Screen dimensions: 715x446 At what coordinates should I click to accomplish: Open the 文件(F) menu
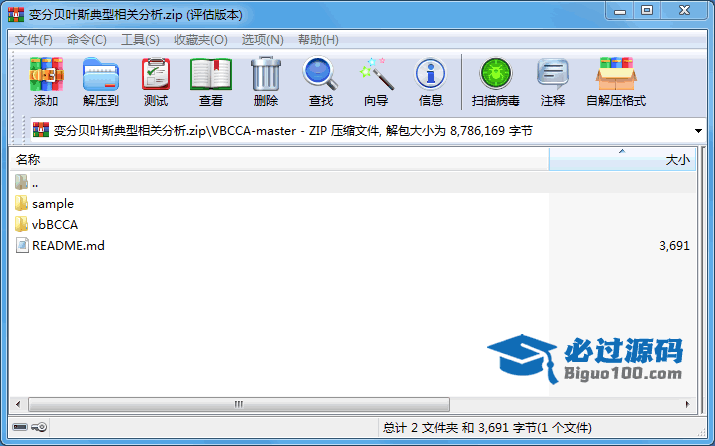pos(34,40)
